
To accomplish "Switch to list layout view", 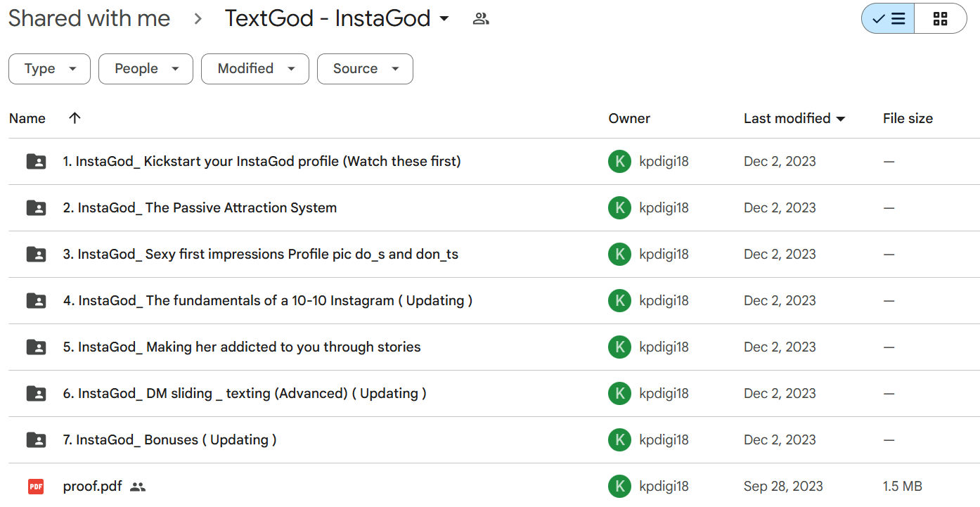I will coord(889,19).
